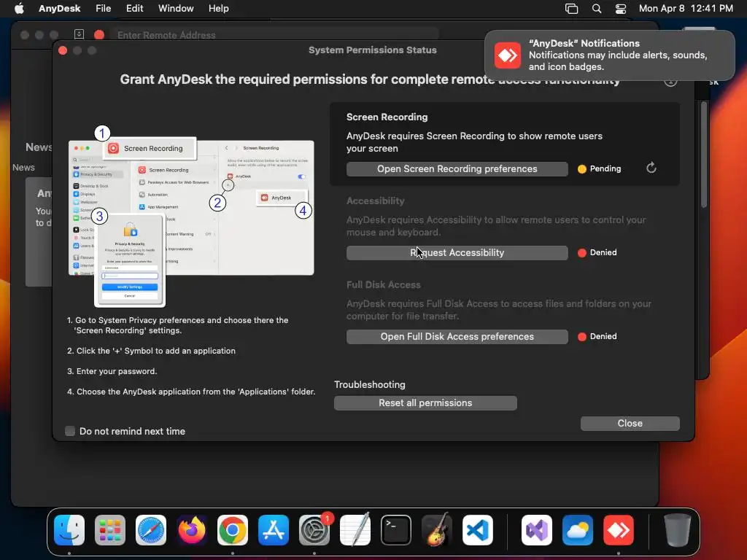The image size is (747, 560).
Task: Click AnyDesk icon in the notification
Action: click(x=508, y=55)
